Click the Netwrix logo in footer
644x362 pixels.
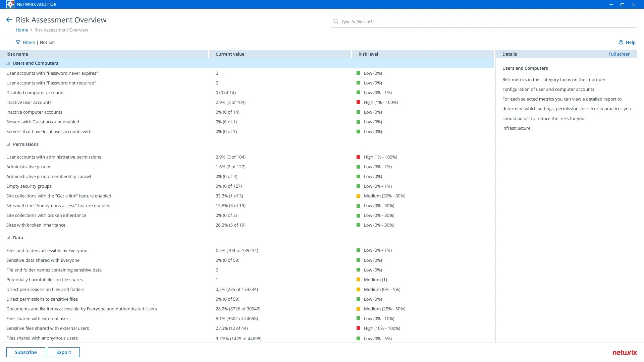point(625,352)
